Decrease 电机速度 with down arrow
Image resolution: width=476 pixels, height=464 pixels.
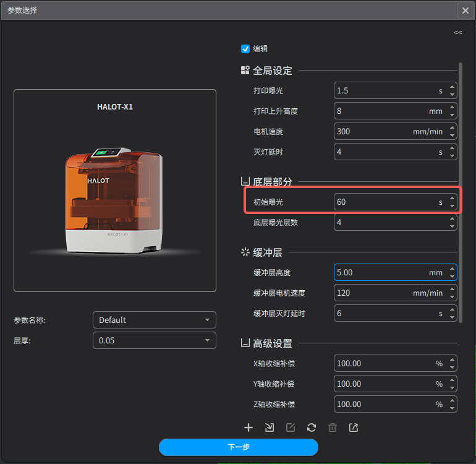(x=452, y=135)
